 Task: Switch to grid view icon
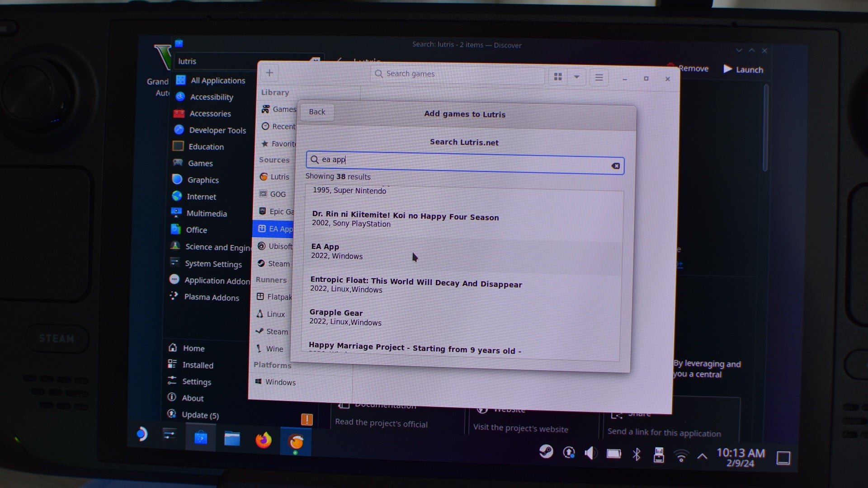tap(558, 77)
